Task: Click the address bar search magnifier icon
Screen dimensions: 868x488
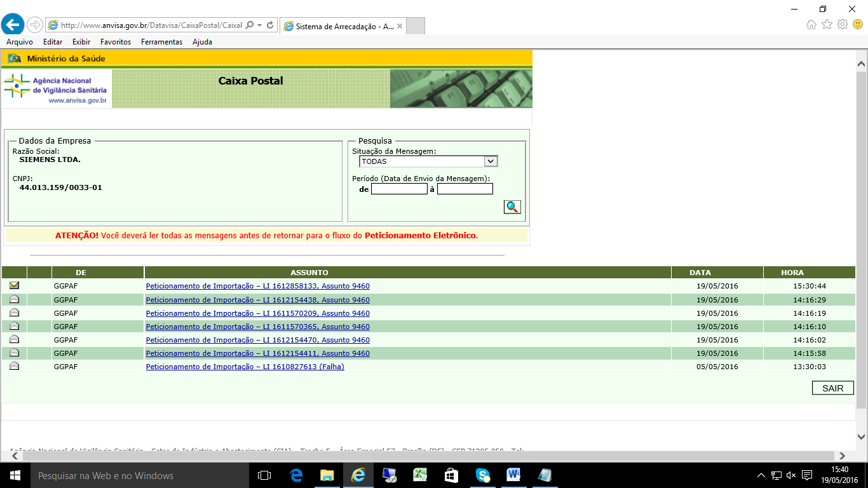Action: 250,25
